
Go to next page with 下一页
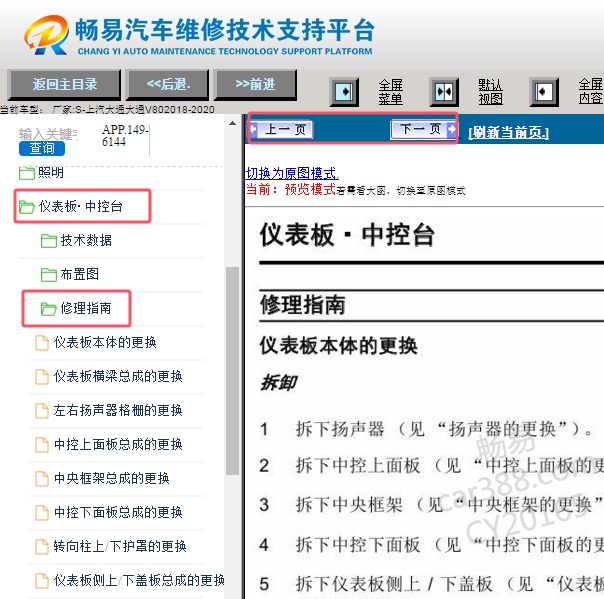(423, 129)
